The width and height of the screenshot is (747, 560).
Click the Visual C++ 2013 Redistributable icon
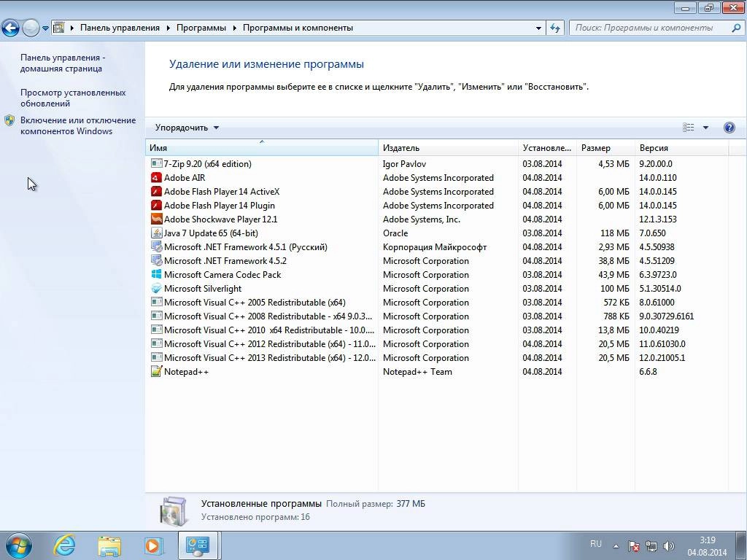(156, 357)
